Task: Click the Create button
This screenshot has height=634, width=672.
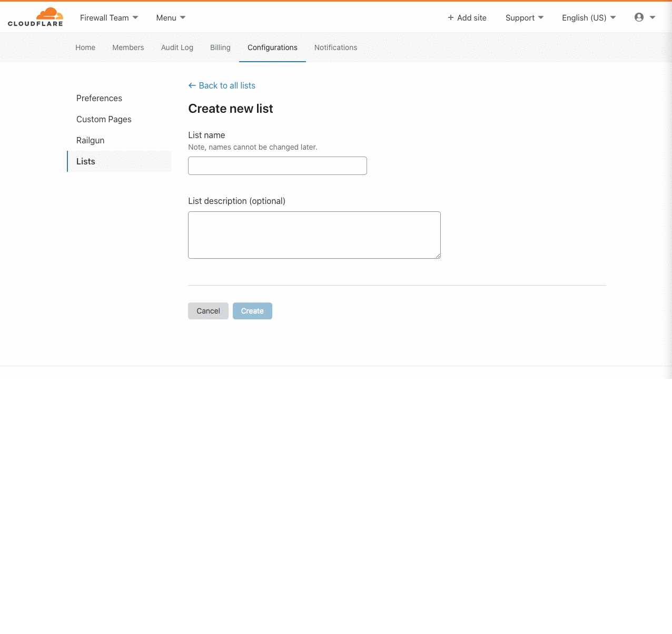Action: (252, 311)
